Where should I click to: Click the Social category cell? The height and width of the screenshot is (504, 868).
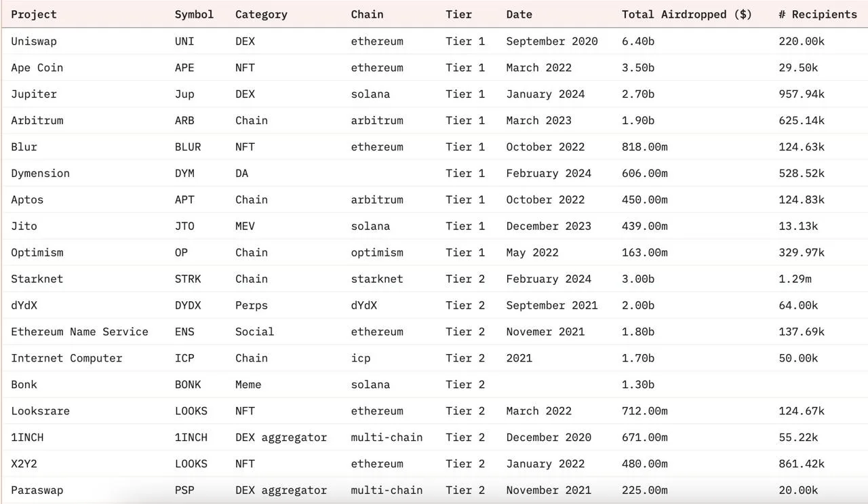click(255, 332)
